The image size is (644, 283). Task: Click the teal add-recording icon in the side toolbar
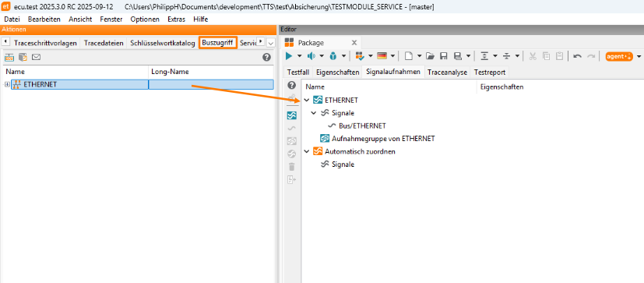pos(291,115)
